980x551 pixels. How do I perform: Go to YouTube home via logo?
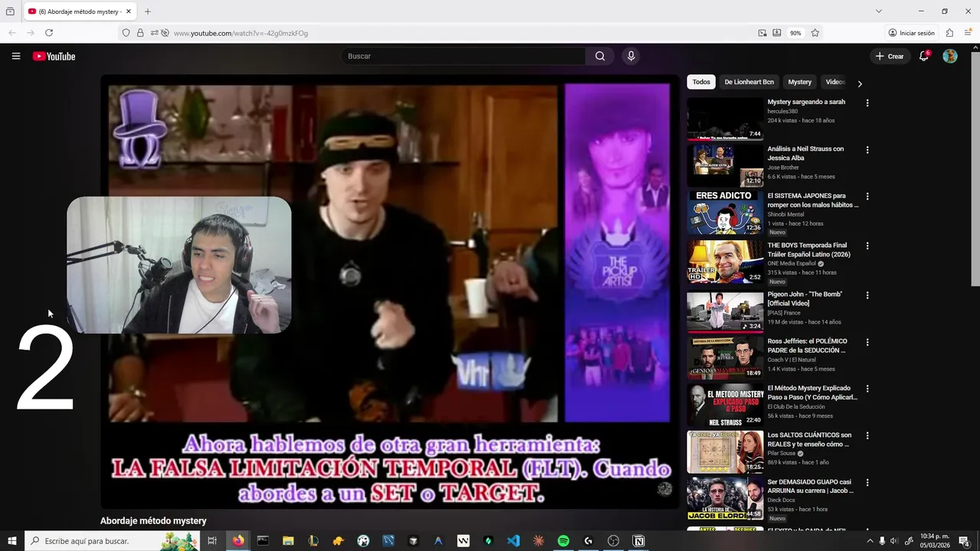[x=54, y=56]
